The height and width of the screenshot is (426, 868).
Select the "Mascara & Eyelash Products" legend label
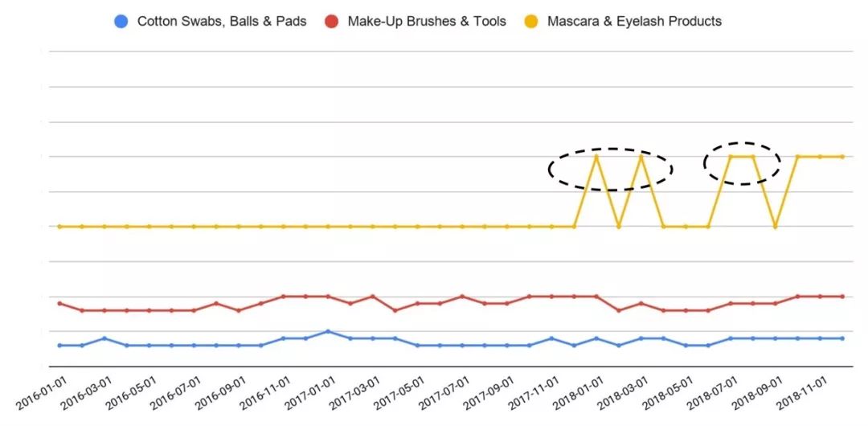(x=634, y=22)
